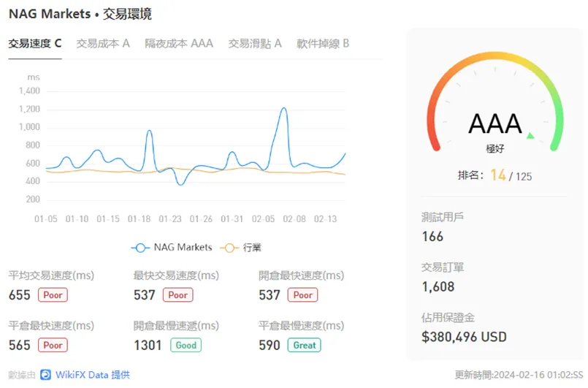
Task: Toggle NAG Markets series in chart legend
Action: 172,248
